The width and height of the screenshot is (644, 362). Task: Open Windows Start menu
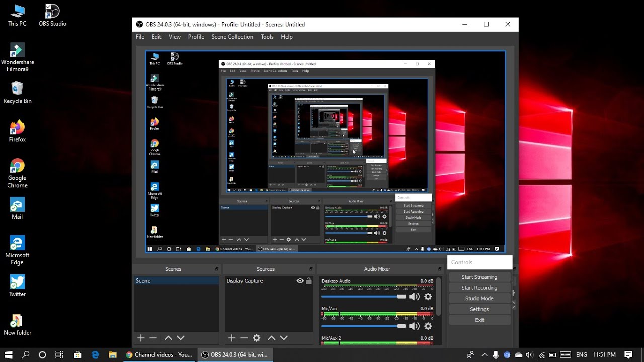(9, 355)
